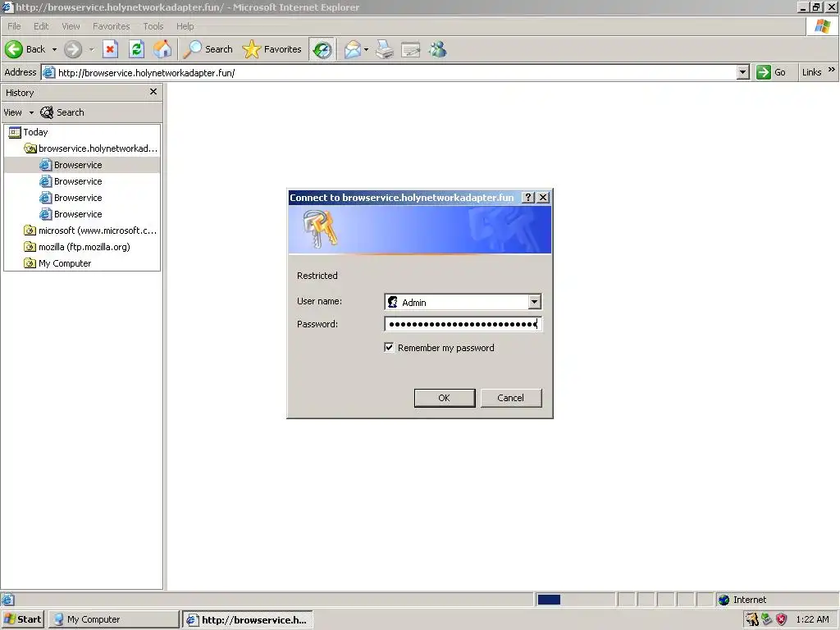Click the Start button

pos(22,619)
